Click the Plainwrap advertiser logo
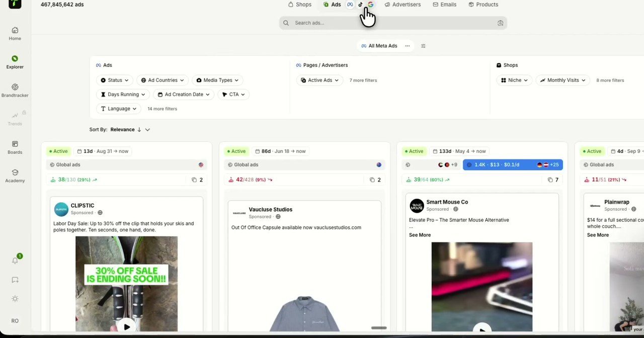644x338 pixels. 595,206
